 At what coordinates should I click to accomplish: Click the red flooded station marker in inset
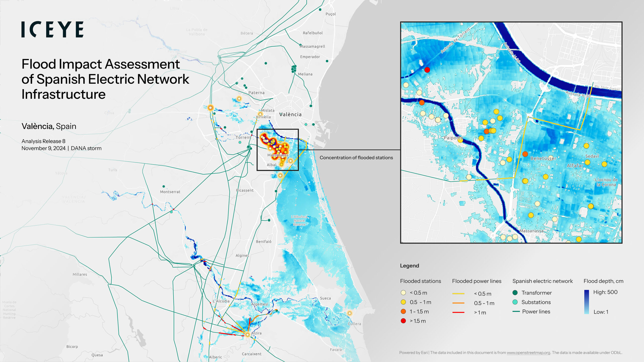point(427,70)
